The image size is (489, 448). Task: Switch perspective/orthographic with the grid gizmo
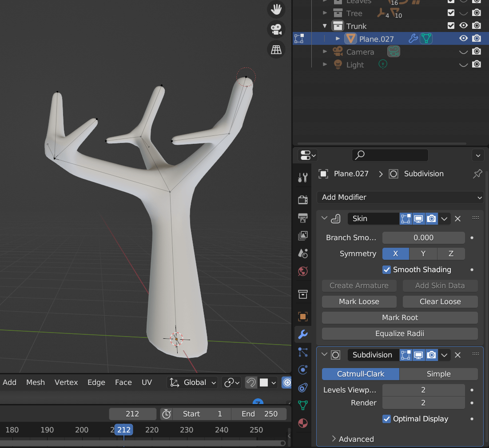click(x=276, y=49)
